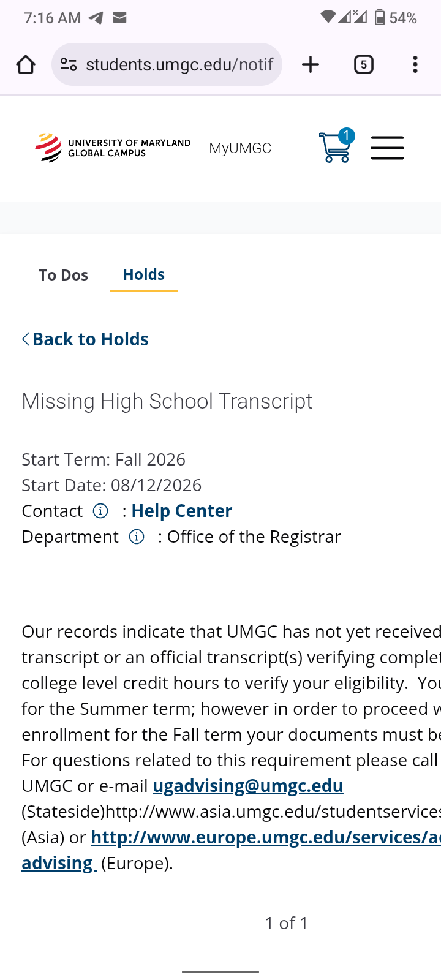Open the browser three-dot overflow menu
Image resolution: width=441 pixels, height=980 pixels.
415,64
